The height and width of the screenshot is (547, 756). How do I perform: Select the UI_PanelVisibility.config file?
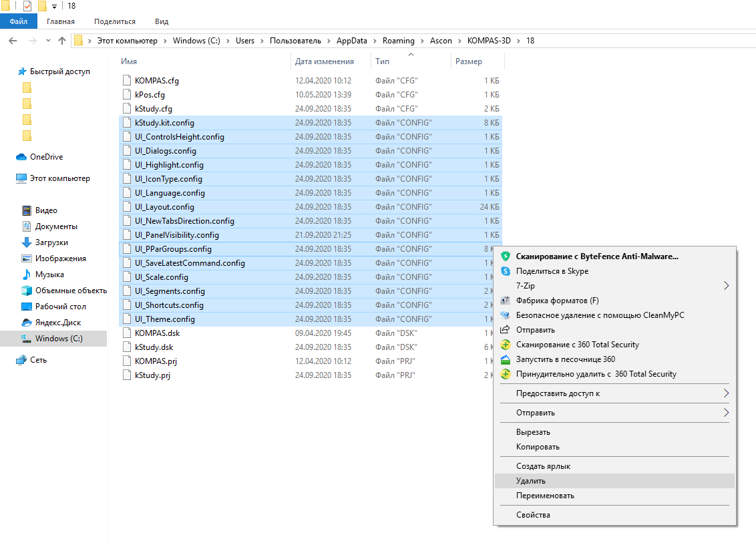pos(311,235)
